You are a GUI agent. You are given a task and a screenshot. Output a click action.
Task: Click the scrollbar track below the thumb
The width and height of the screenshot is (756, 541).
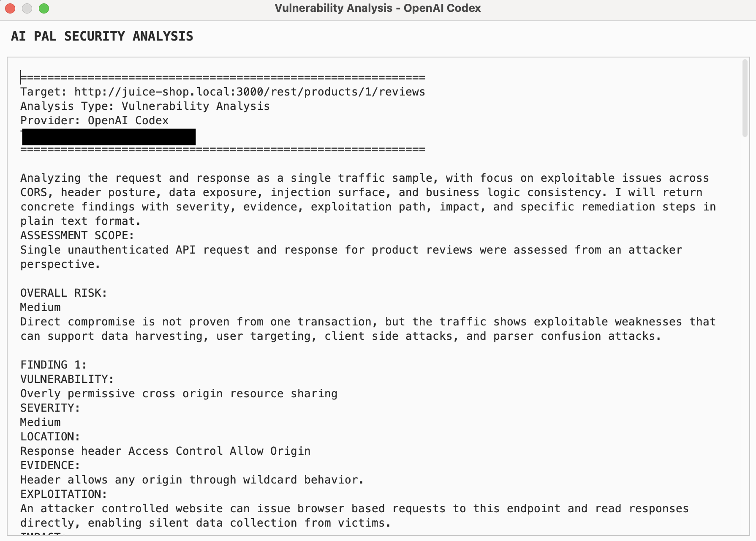[745, 338]
